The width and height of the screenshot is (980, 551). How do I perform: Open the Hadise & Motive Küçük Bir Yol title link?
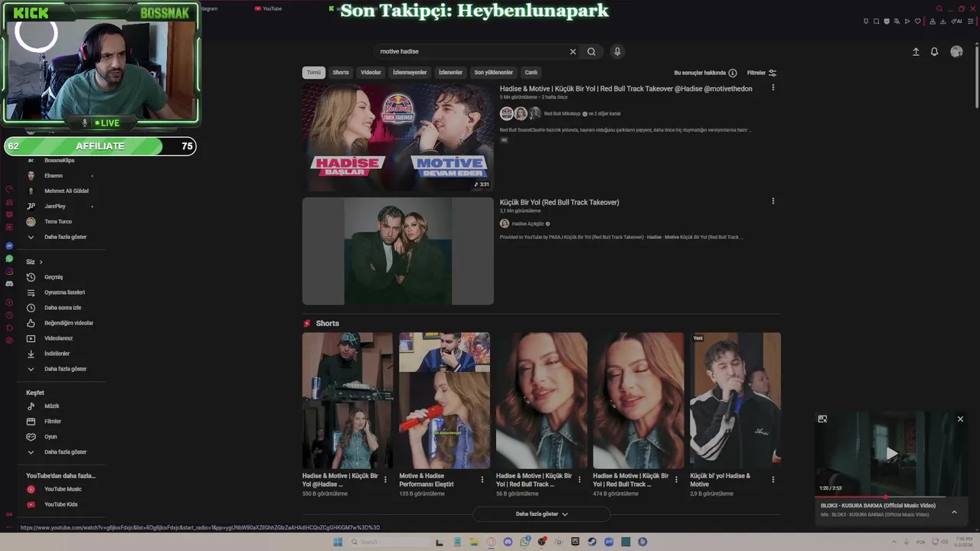pyautogui.click(x=626, y=89)
